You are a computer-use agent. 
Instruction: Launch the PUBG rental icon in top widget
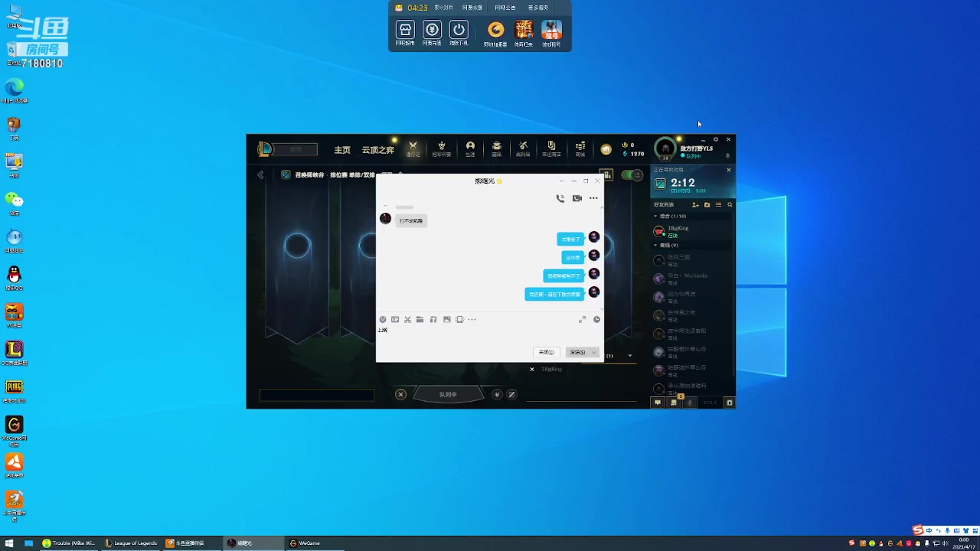click(551, 31)
